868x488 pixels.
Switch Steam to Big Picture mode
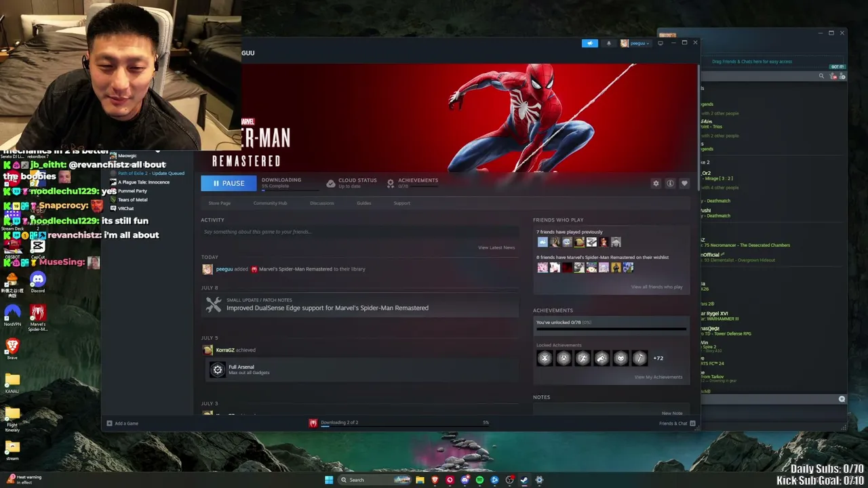click(660, 43)
